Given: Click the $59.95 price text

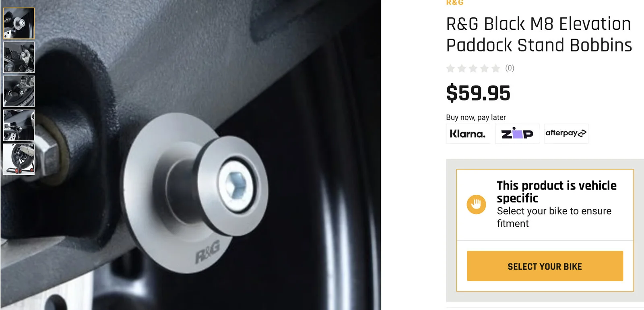Looking at the screenshot, I should tap(478, 93).
